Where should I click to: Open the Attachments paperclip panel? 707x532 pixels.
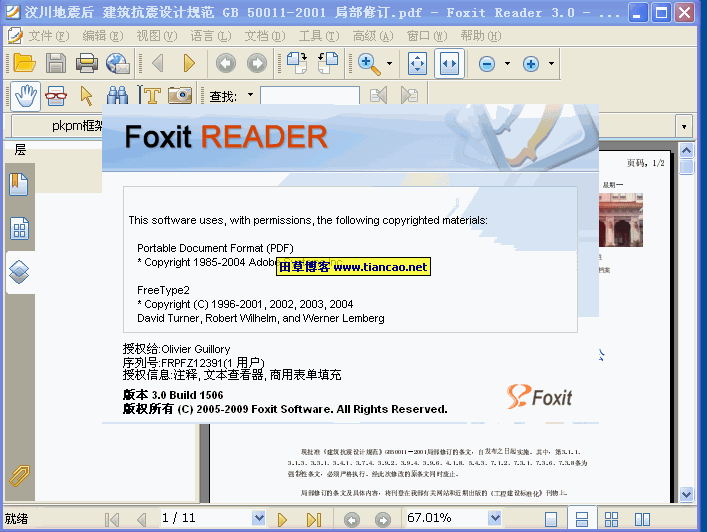(19, 476)
